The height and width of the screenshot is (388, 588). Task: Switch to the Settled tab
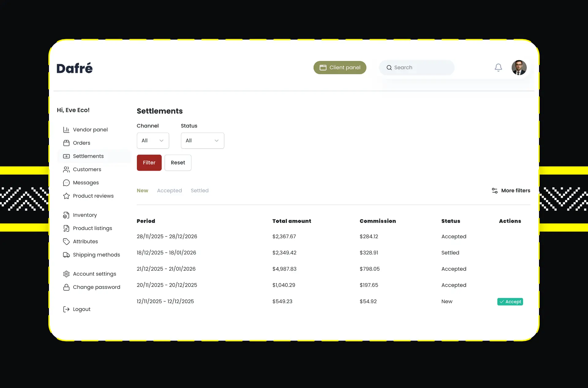(199, 190)
